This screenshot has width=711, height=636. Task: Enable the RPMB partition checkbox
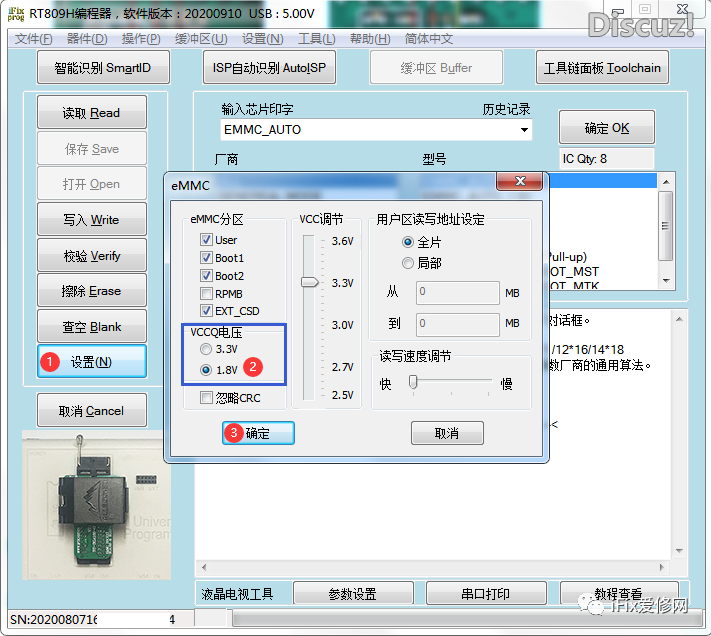(x=206, y=294)
